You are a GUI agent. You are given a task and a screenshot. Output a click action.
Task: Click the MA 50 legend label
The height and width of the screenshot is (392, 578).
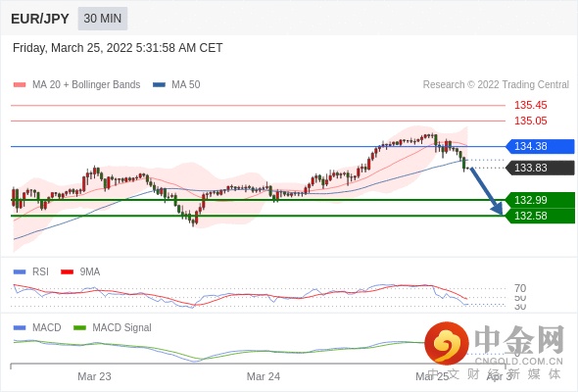coord(186,85)
